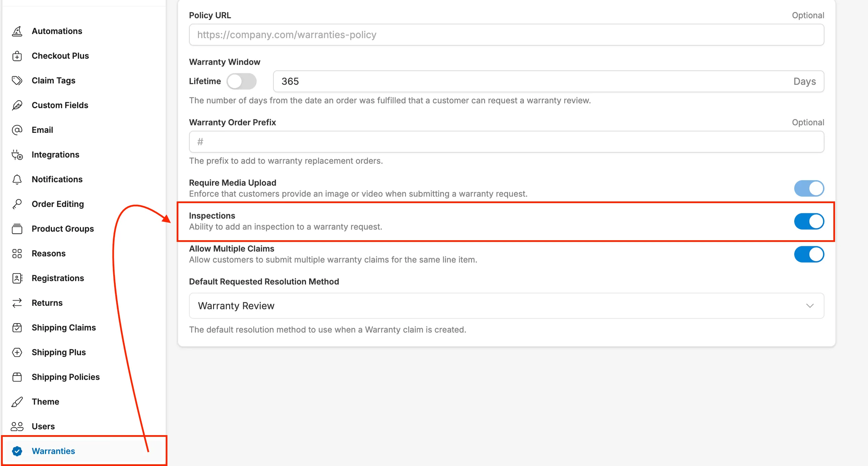Go to Product Groups settings

[63, 229]
